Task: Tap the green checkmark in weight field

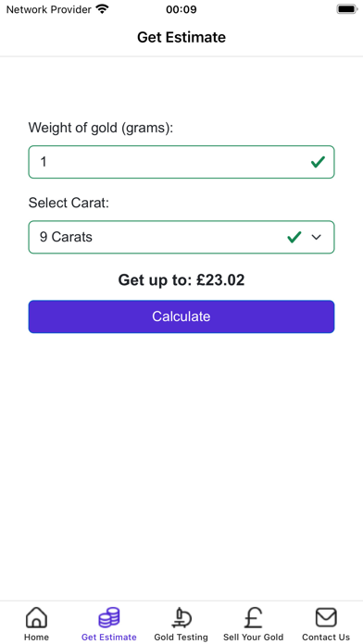Action: pyautogui.click(x=318, y=162)
